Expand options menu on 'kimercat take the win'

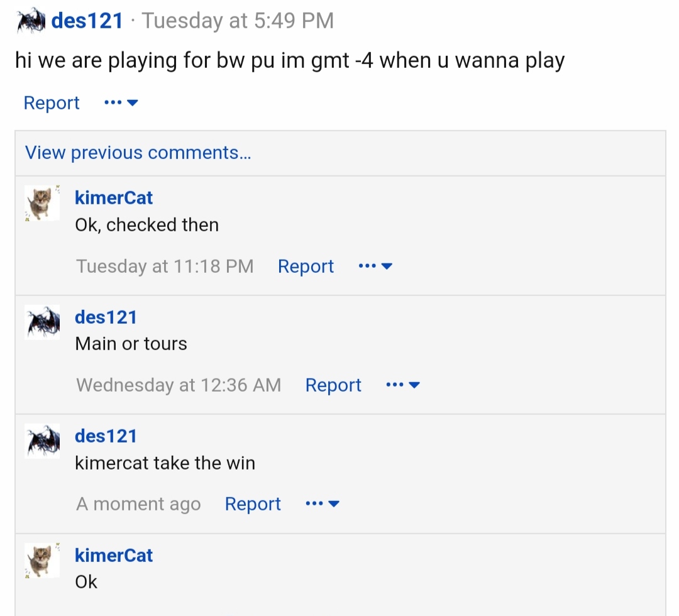322,504
